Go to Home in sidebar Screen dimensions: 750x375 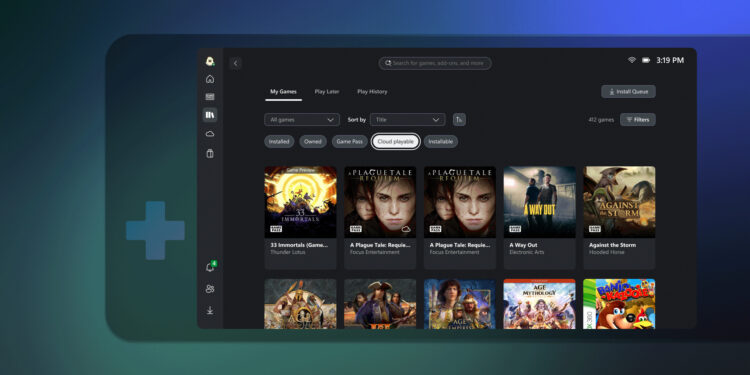[210, 79]
